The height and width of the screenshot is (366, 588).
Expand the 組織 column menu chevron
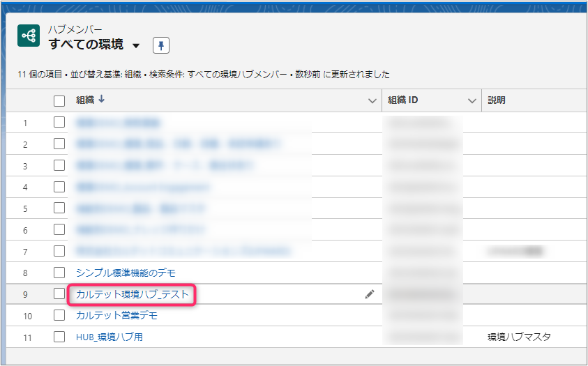(x=372, y=101)
